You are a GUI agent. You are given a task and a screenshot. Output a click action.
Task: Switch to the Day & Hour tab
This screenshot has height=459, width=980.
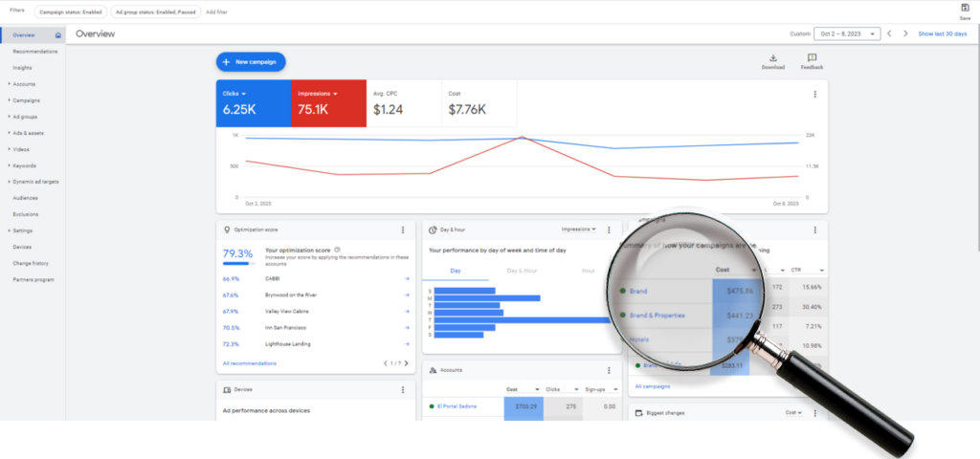click(x=522, y=271)
